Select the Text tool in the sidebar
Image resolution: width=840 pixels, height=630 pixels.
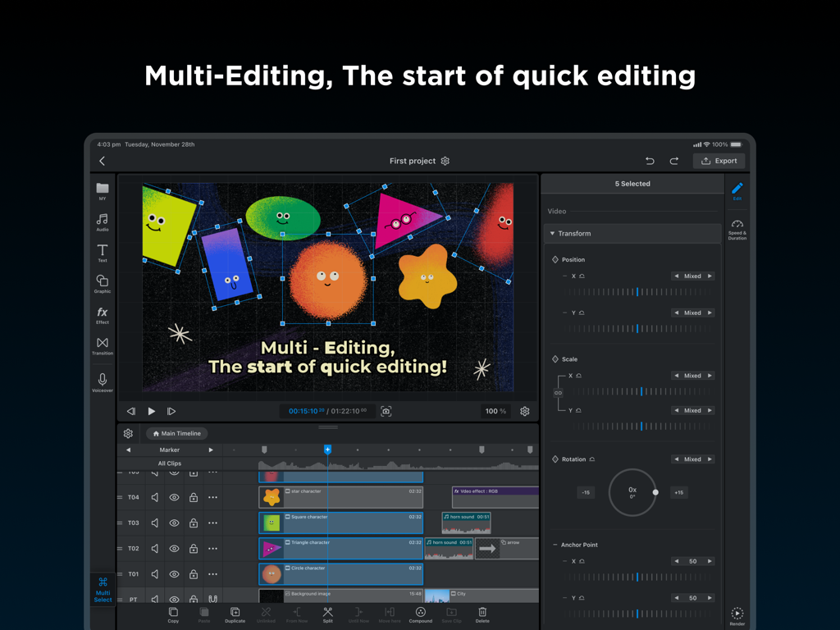coord(102,253)
